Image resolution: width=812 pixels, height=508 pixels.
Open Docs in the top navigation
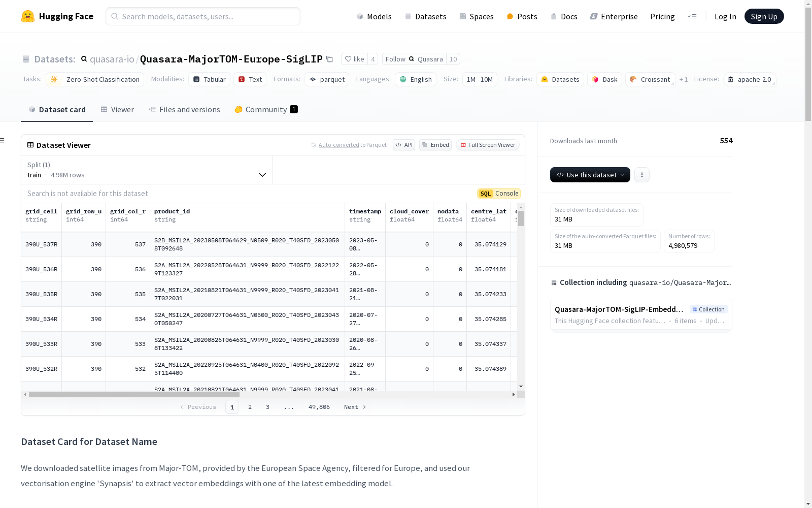pos(564,16)
